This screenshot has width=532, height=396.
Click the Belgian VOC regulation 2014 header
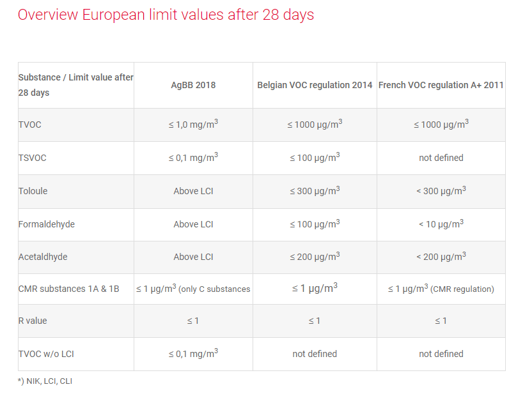(x=315, y=85)
